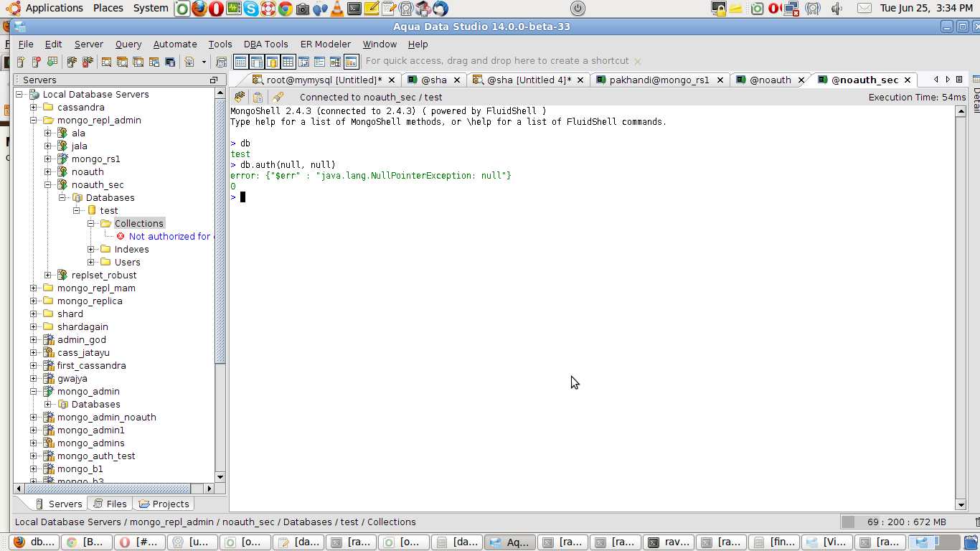Click the Register Server toolbar icon
Image resolution: width=980 pixels, height=551 pixels.
(21, 62)
